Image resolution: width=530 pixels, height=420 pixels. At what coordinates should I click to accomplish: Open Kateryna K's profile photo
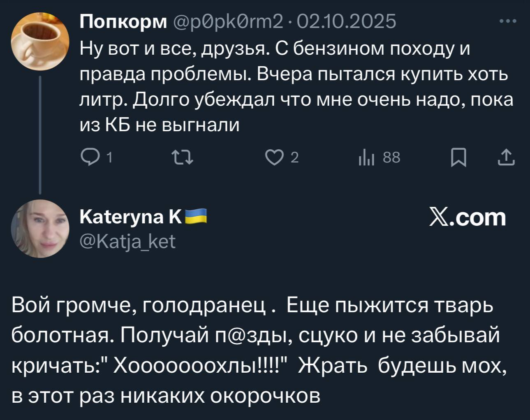[x=40, y=229]
